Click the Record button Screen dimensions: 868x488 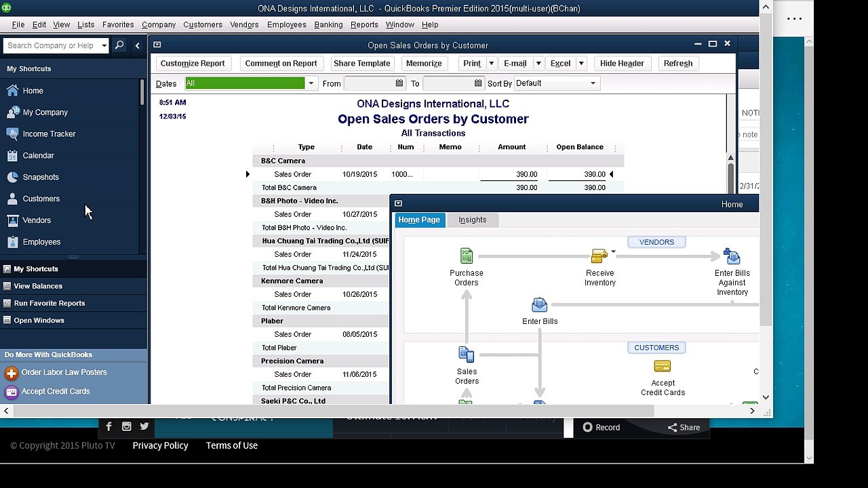click(x=601, y=427)
